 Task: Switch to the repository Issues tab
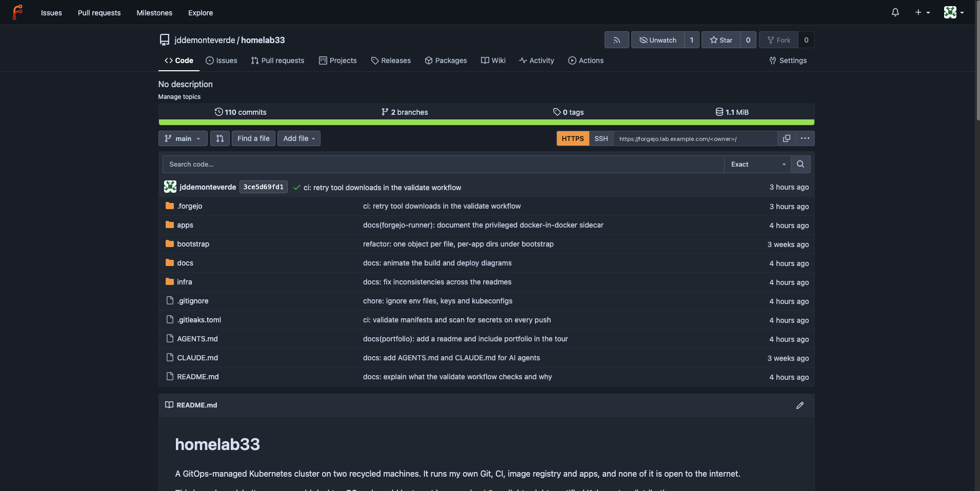tap(222, 60)
